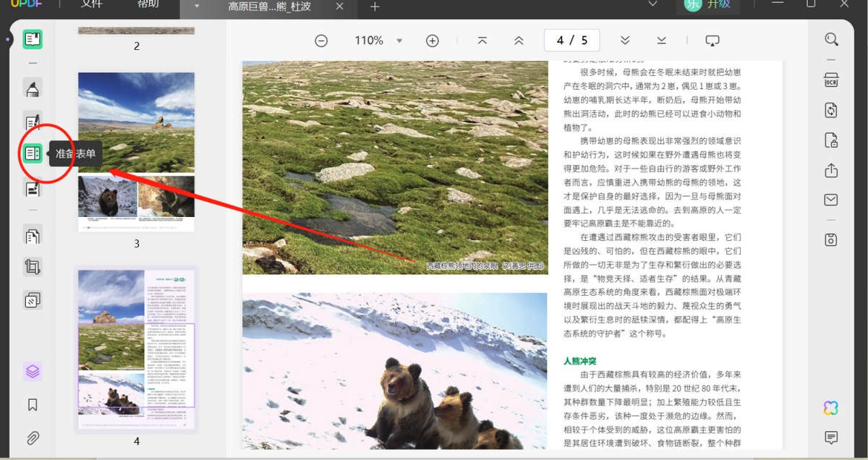Select page 3 thumbnail
The image size is (868, 460).
(x=136, y=152)
